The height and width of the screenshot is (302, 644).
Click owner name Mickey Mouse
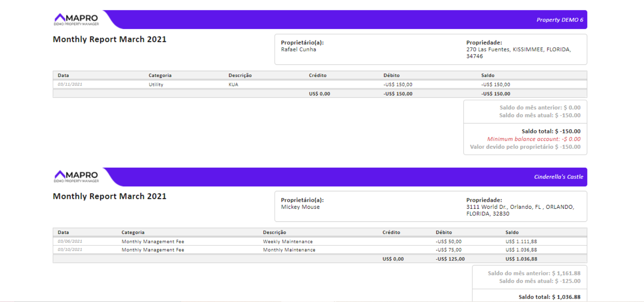pos(300,207)
